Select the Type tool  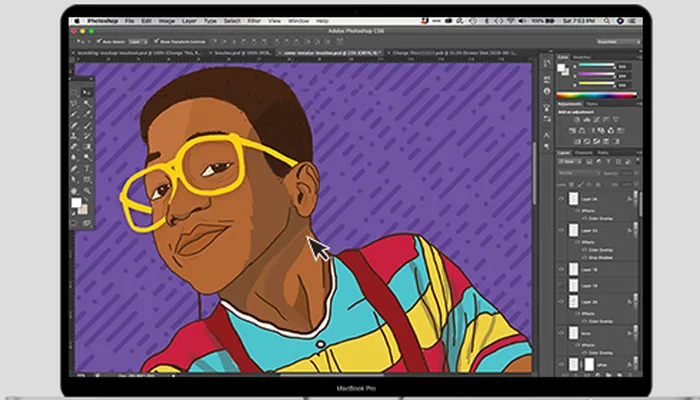click(x=87, y=169)
